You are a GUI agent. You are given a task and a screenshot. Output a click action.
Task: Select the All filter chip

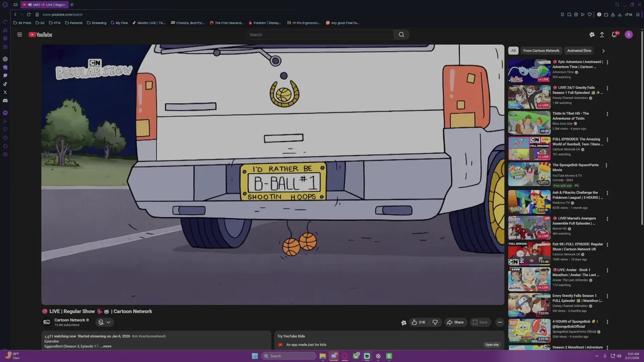[x=513, y=51]
